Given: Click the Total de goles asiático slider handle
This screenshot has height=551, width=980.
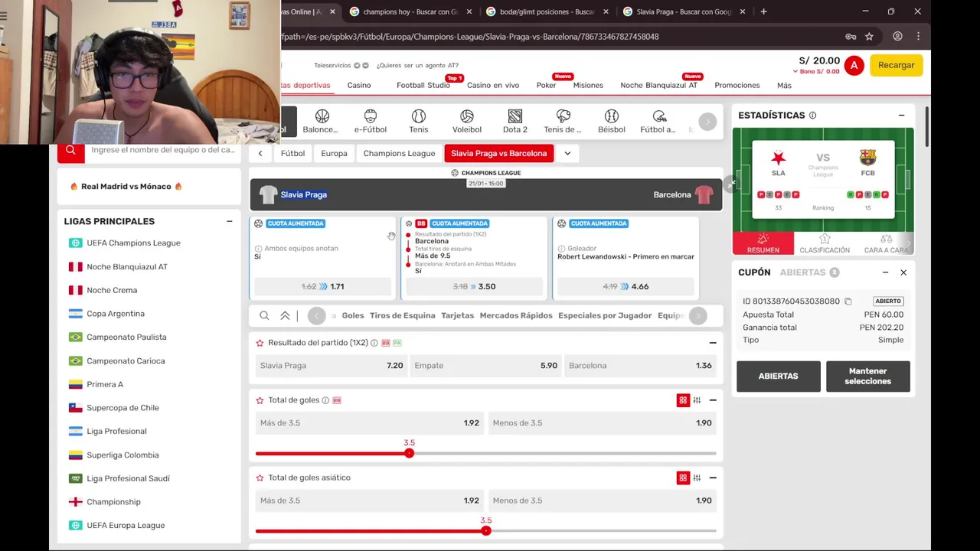Looking at the screenshot, I should click(x=485, y=530).
